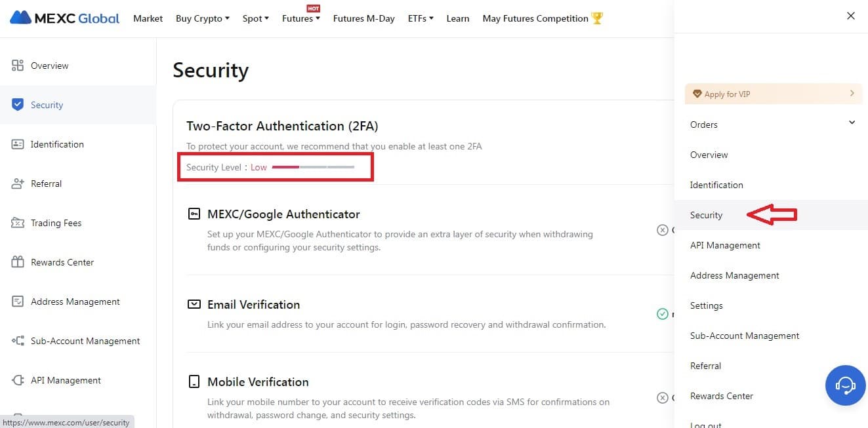Click the X status icon for Mobile Verification

[x=663, y=398]
